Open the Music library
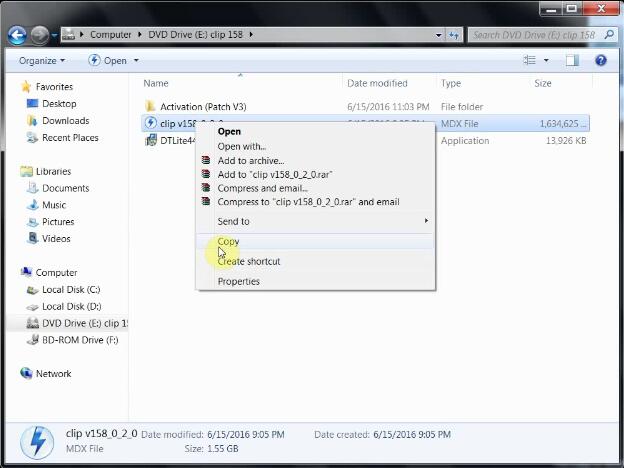This screenshot has height=468, width=624. coord(54,205)
